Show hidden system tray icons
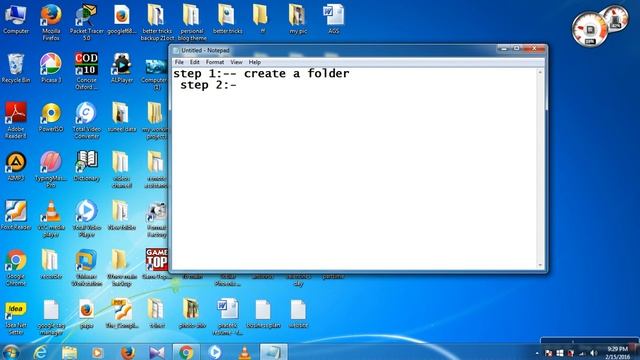This screenshot has height=360, width=640. click(x=537, y=353)
